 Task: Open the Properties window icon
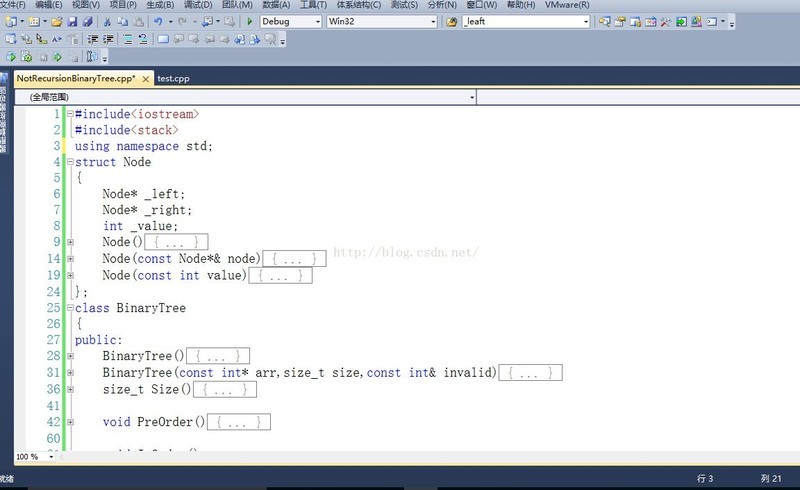620,21
